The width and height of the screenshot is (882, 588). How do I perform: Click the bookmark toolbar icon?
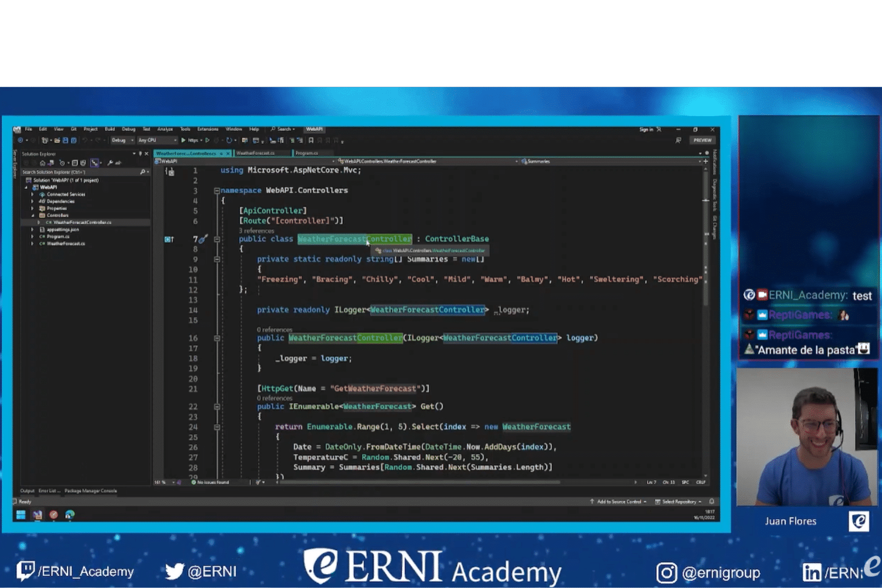click(311, 140)
